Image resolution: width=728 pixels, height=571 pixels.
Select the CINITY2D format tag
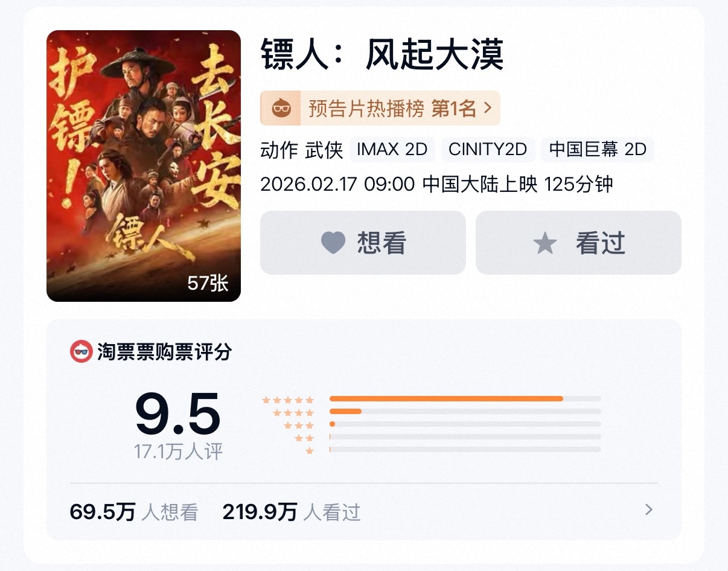click(x=488, y=149)
